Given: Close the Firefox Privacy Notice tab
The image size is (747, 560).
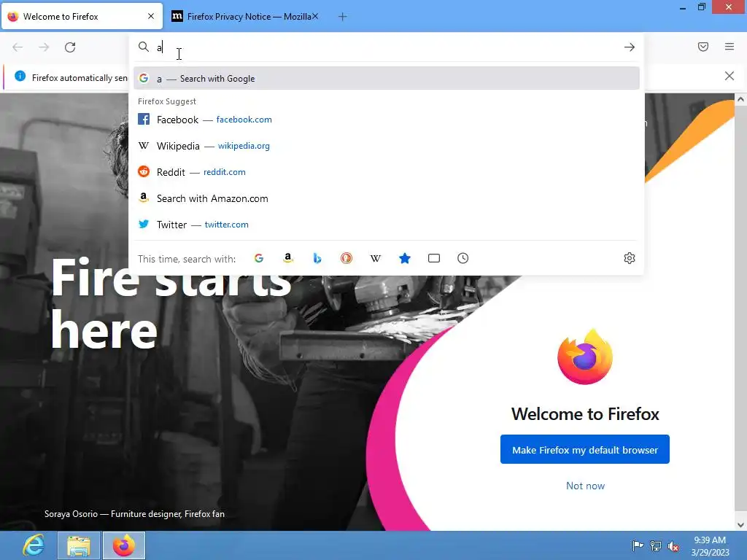Looking at the screenshot, I should click(315, 16).
